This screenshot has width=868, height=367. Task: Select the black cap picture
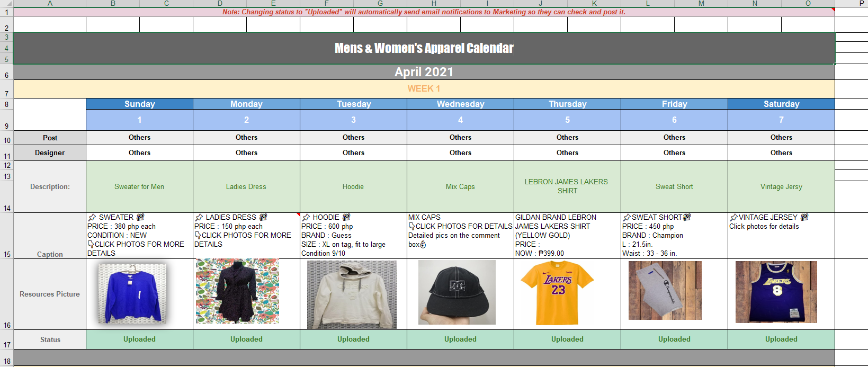coord(457,292)
